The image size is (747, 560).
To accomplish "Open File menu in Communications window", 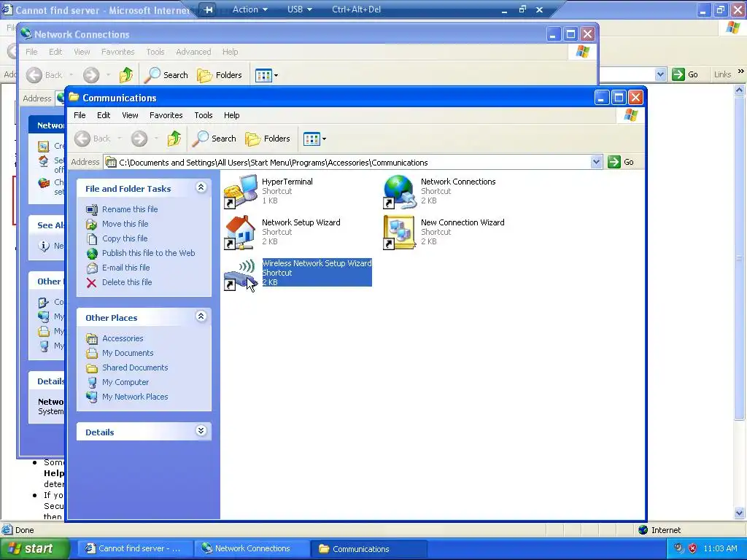I will [80, 115].
